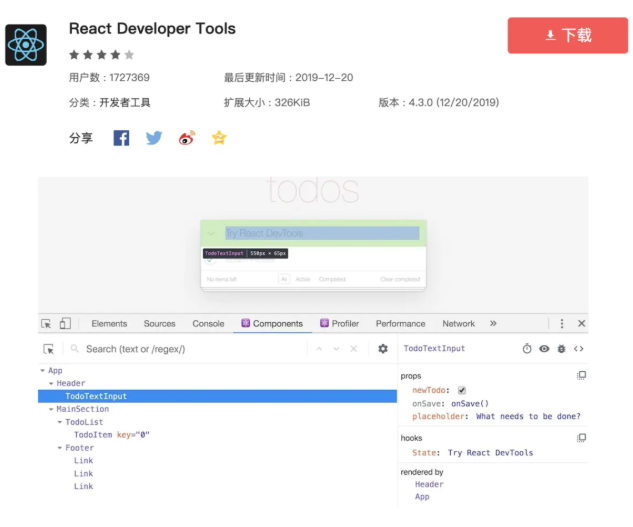Collapse the App tree node arrow
This screenshot has width=633, height=527.
42,370
